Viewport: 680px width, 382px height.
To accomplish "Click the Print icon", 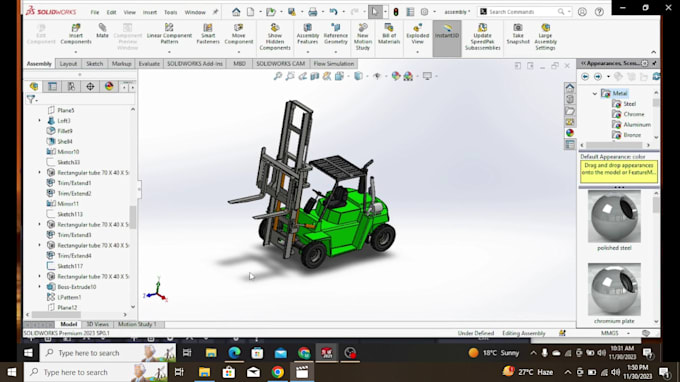I will [312, 12].
